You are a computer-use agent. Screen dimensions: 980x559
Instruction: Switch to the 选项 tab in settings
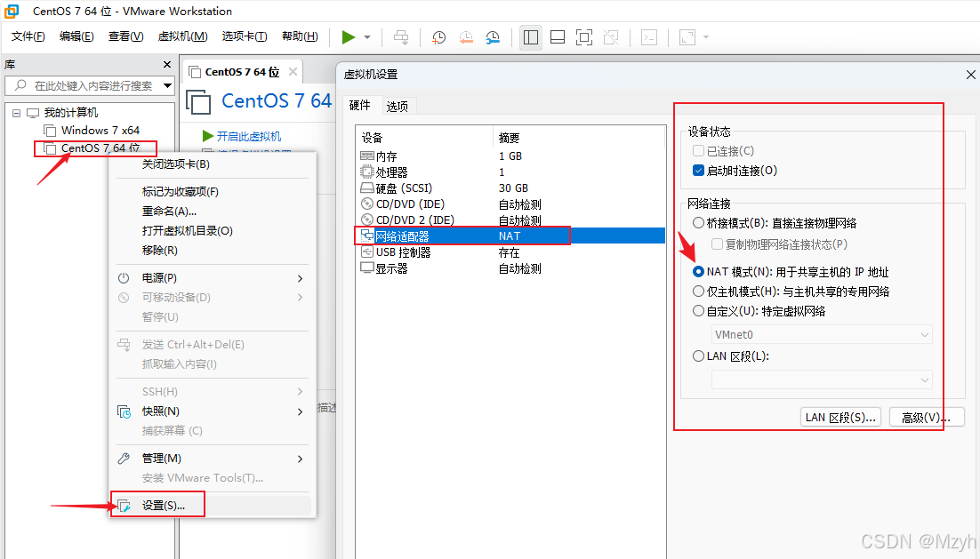coord(397,106)
